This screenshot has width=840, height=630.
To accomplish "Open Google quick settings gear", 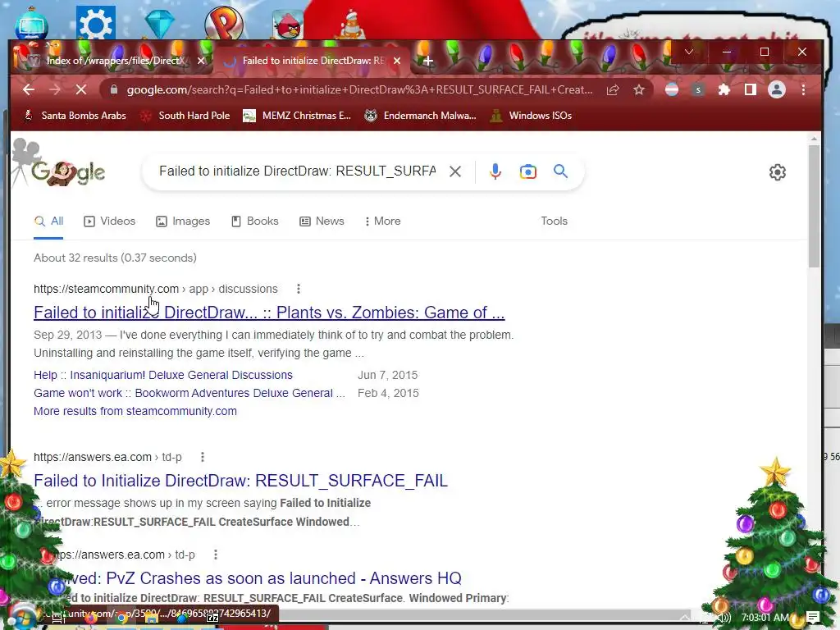I will click(x=778, y=172).
